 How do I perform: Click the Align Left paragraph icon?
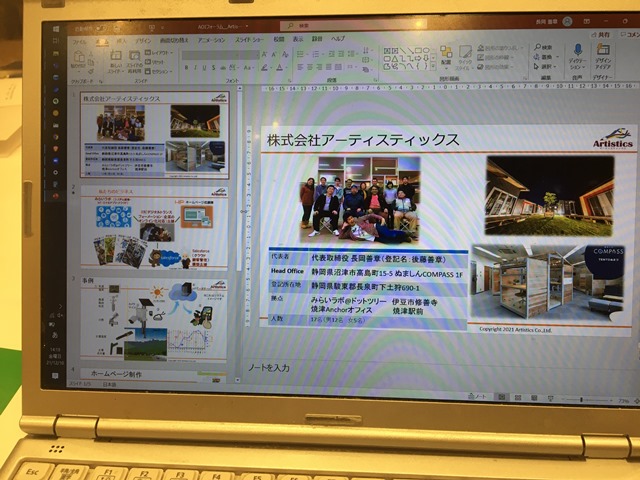coord(300,67)
